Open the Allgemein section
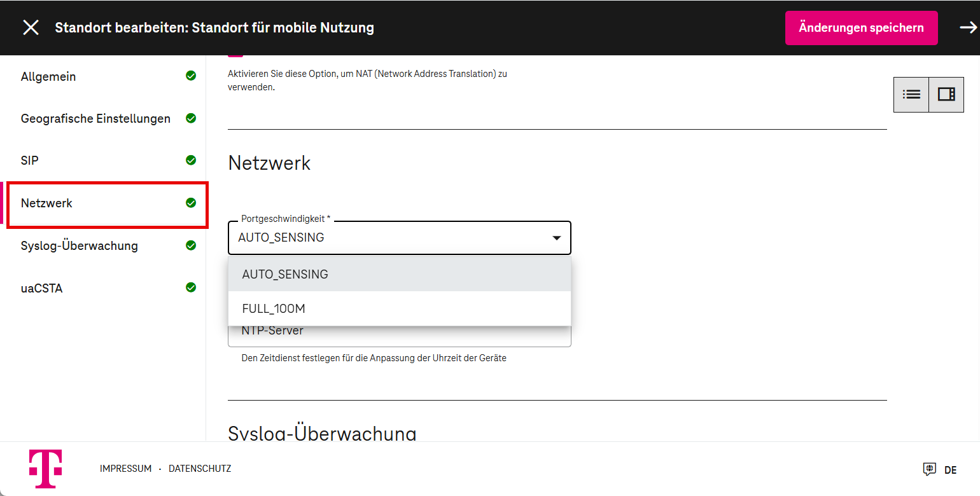The height and width of the screenshot is (496, 980). pyautogui.click(x=48, y=77)
